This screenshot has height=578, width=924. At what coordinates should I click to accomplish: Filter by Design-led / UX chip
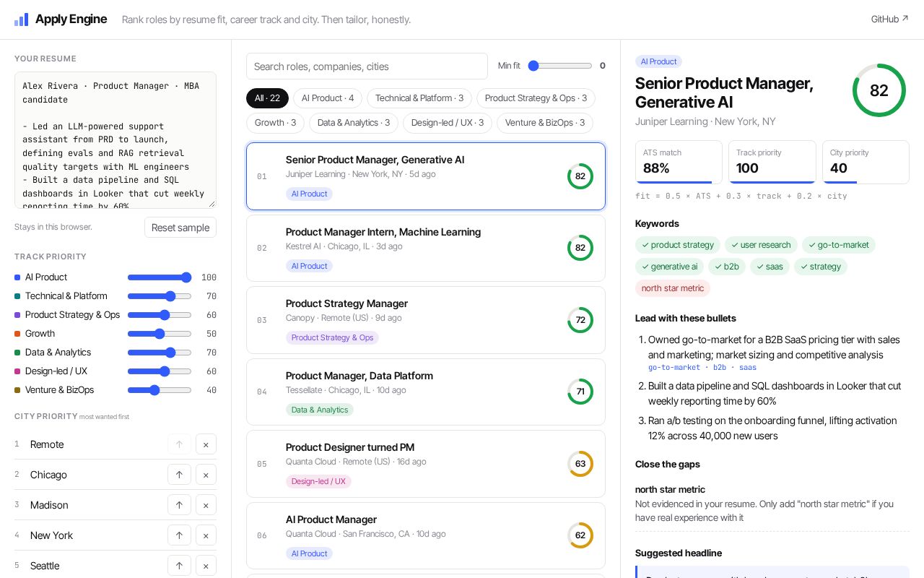pyautogui.click(x=448, y=123)
